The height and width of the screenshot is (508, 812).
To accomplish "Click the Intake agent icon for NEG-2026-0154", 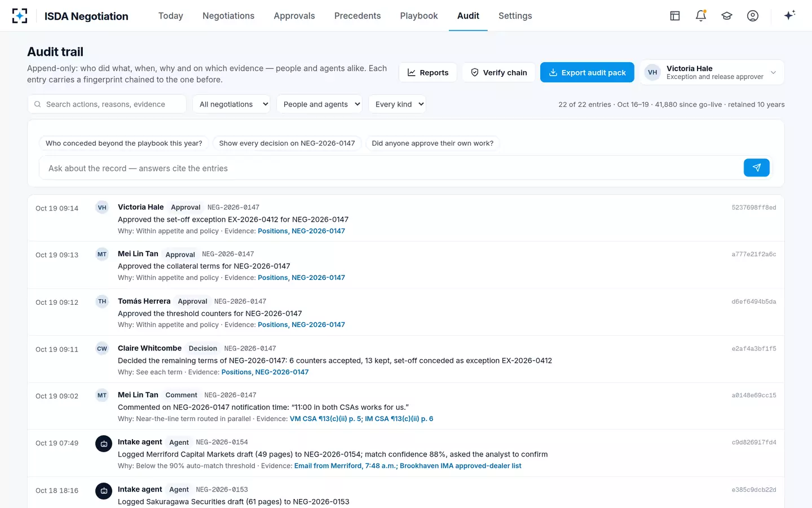I will pos(104,444).
